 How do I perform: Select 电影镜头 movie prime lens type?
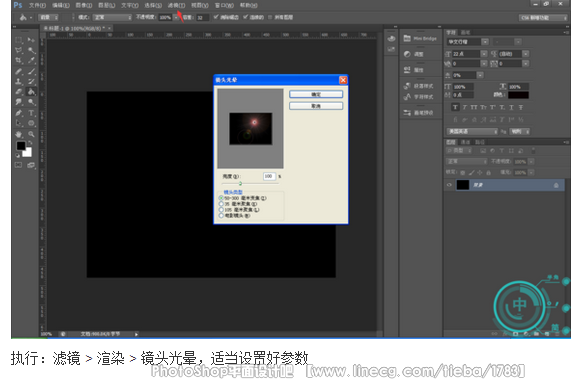[234, 216]
